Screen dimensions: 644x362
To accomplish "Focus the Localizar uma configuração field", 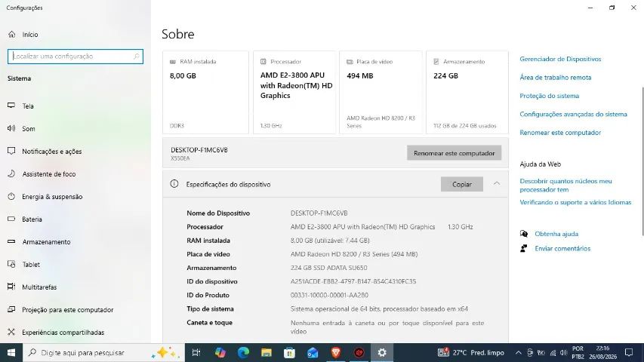I will tap(75, 57).
